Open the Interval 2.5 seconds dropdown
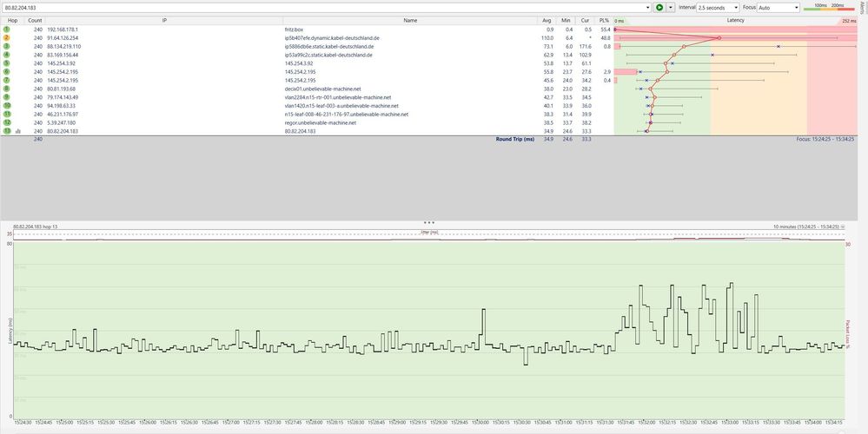The height and width of the screenshot is (434, 868). coord(718,8)
